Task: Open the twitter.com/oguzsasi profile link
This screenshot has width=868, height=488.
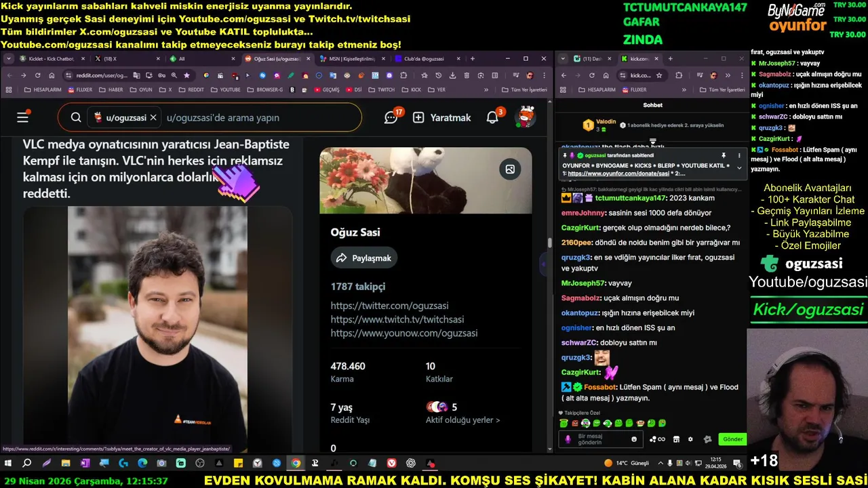Action: pos(389,306)
